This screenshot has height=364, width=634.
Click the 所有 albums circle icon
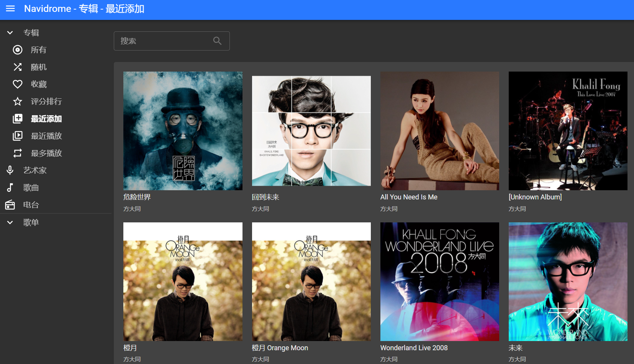coord(18,50)
